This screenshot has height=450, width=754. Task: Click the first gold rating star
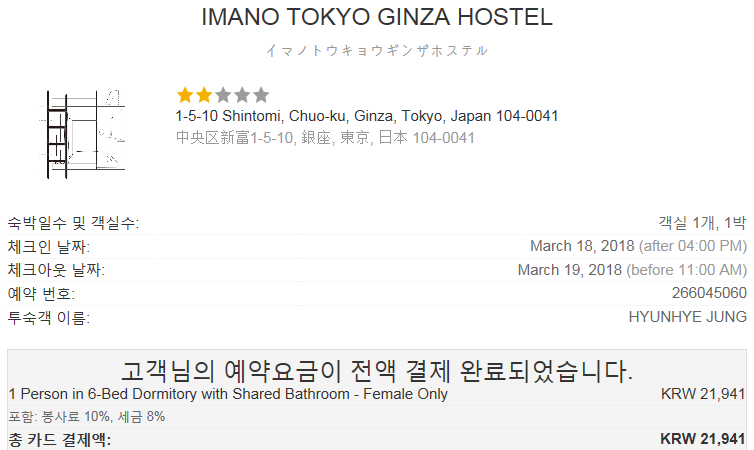click(x=185, y=95)
